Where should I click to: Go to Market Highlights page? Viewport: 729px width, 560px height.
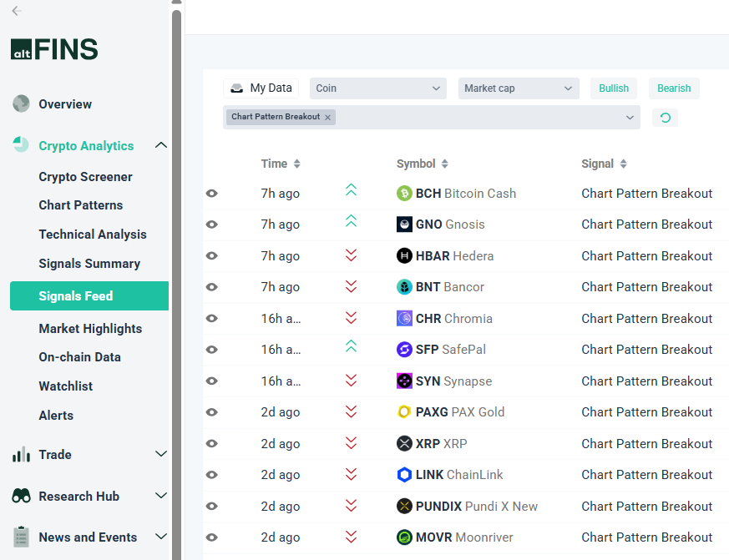[90, 329]
